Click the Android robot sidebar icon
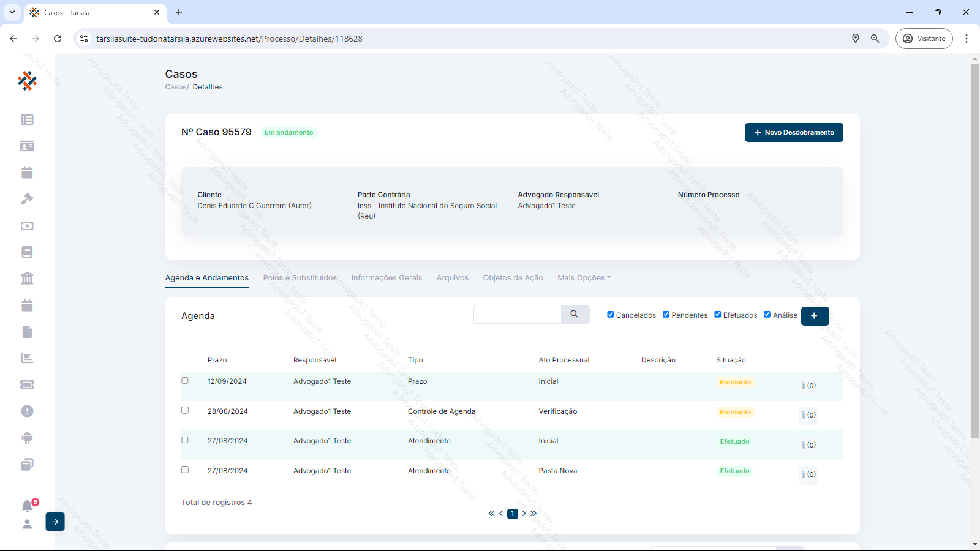This screenshot has height=551, width=980. 27,438
